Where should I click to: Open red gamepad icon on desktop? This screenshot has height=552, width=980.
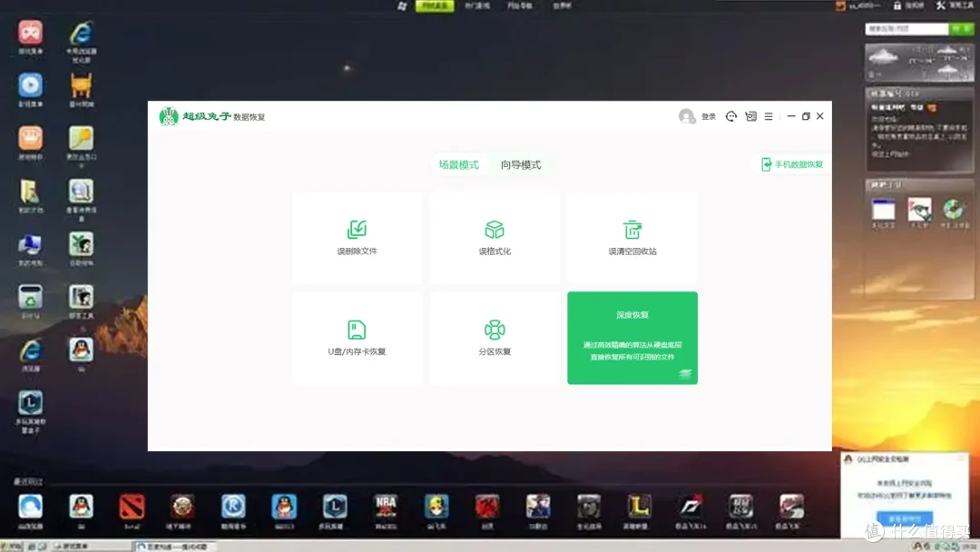click(30, 33)
